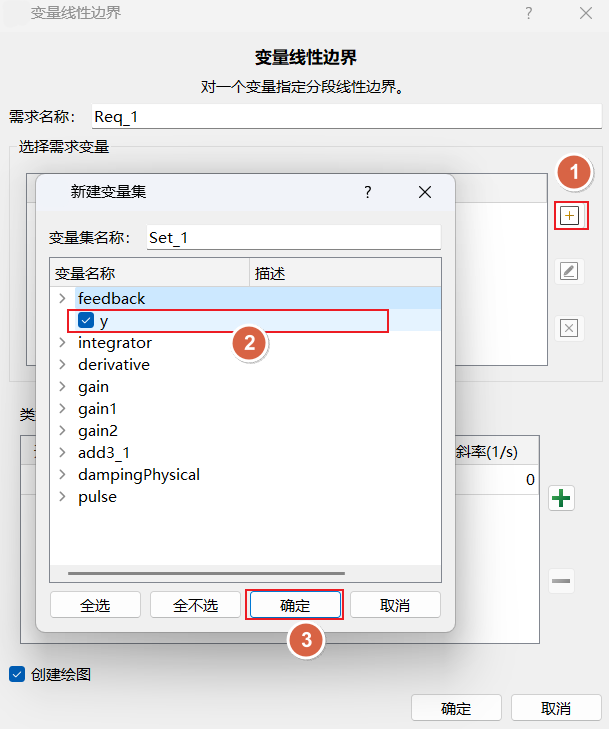Click the help question mark in 新建变量集 dialog
609x729 pixels.
point(367,192)
